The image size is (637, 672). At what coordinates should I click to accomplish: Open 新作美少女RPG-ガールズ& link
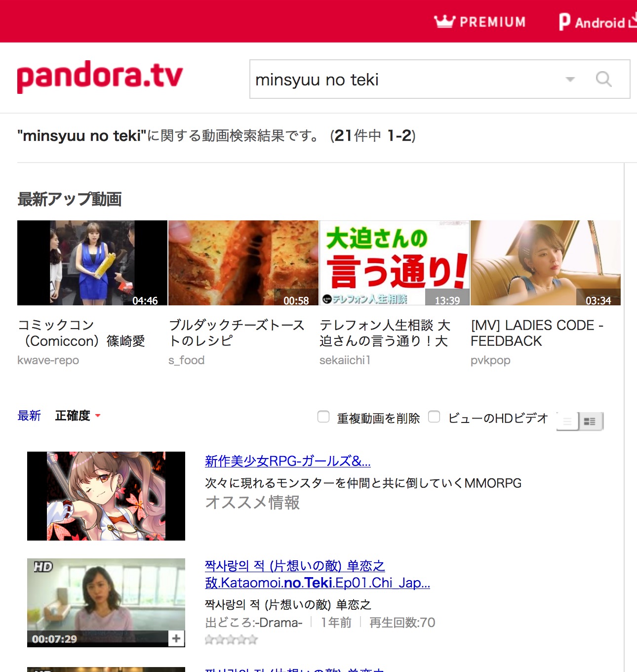287,461
